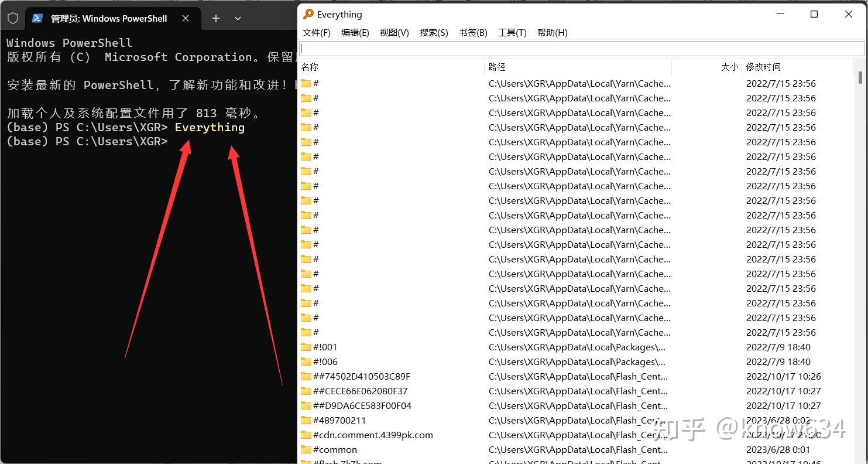The width and height of the screenshot is (868, 464).
Task: Sort results by the 修改时间 column header
Action: (x=763, y=66)
